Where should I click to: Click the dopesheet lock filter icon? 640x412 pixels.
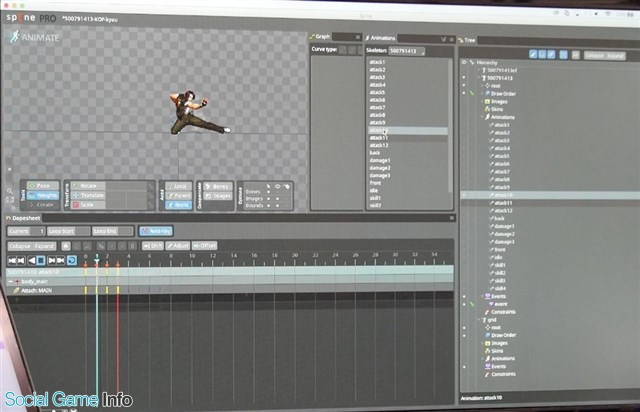pos(66,246)
